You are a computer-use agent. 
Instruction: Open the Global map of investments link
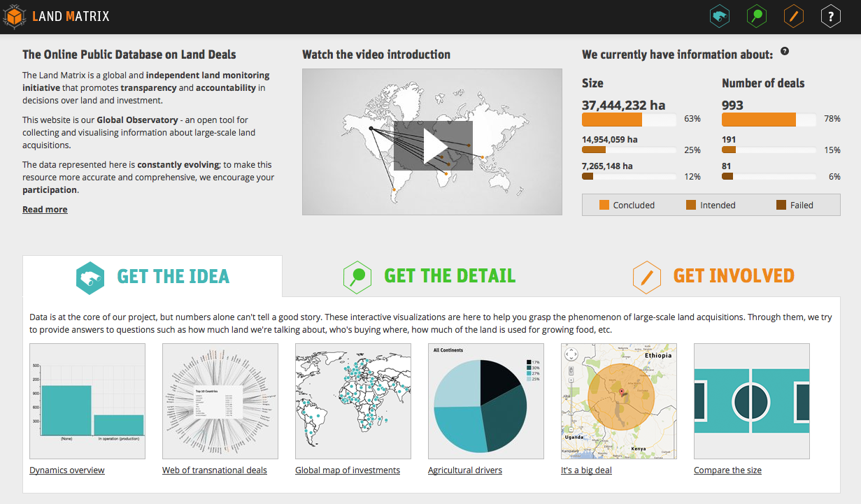[x=348, y=470]
